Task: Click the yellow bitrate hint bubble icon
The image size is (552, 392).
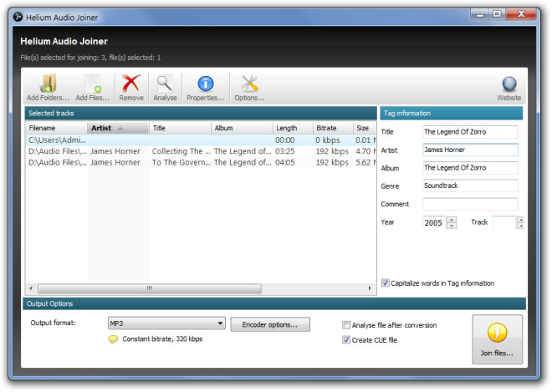Action: click(113, 339)
